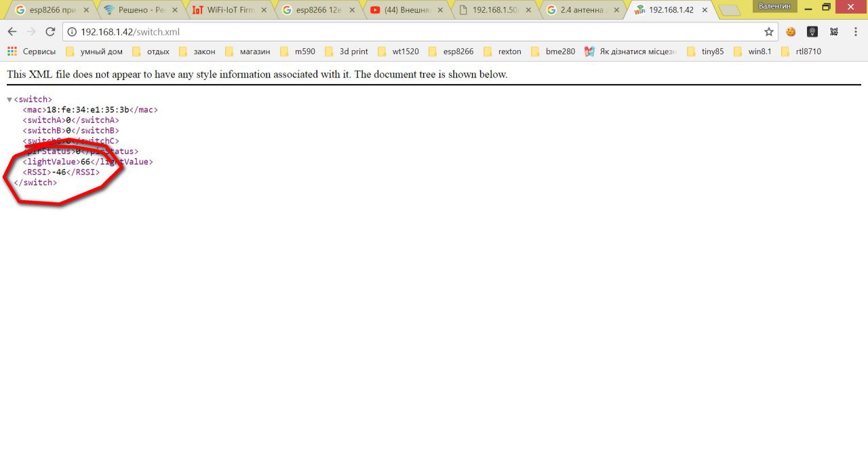
Task: Open the rexton bookmark folder
Action: click(x=502, y=52)
